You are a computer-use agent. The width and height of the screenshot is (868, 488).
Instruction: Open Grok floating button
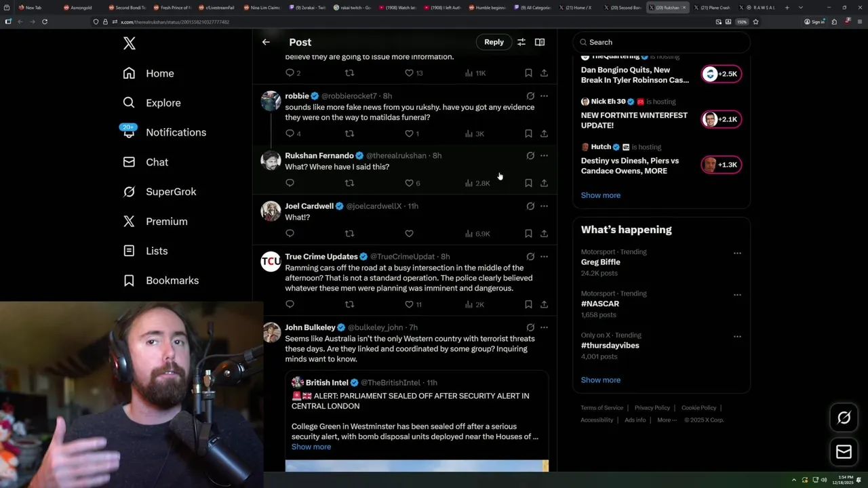tap(844, 418)
